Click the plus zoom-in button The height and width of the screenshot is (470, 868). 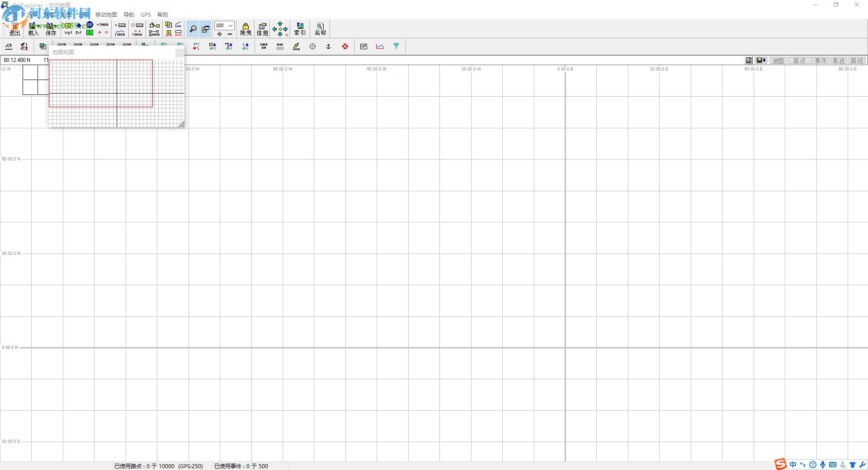[x=219, y=34]
